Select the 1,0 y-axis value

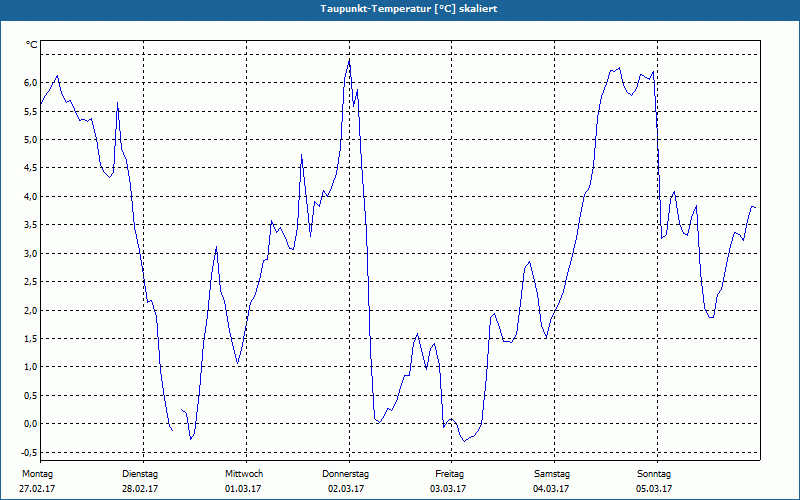pos(30,367)
